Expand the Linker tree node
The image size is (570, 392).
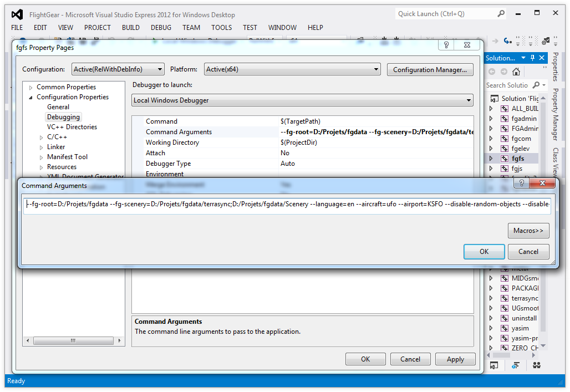point(41,147)
